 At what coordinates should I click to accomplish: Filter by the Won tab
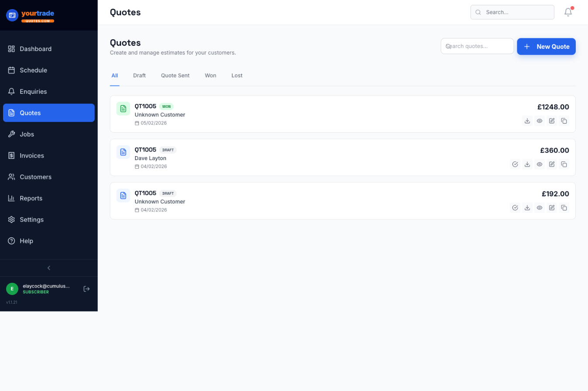tap(211, 75)
